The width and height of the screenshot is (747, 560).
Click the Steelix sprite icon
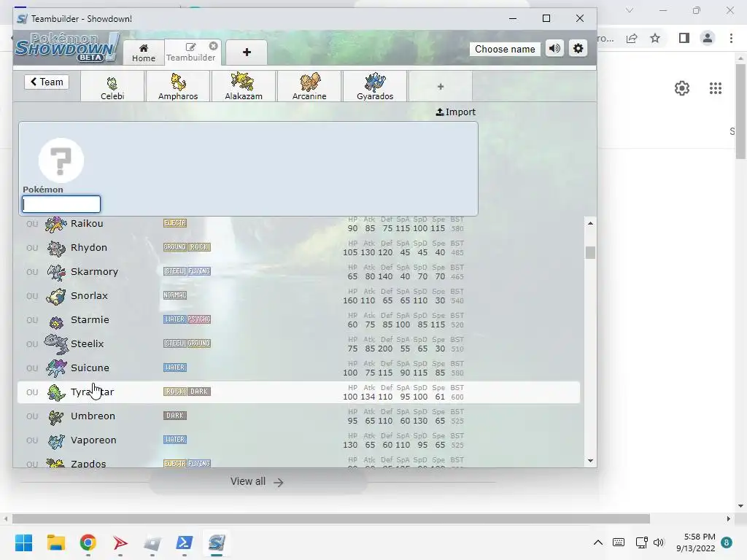[x=56, y=344]
